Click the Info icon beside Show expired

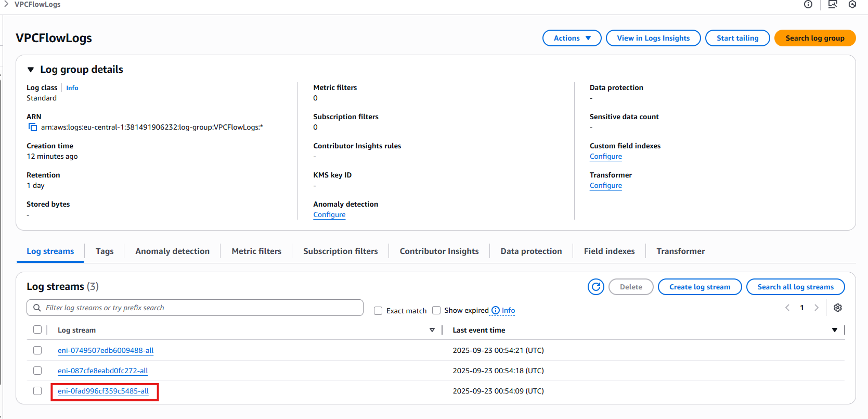[x=496, y=311]
